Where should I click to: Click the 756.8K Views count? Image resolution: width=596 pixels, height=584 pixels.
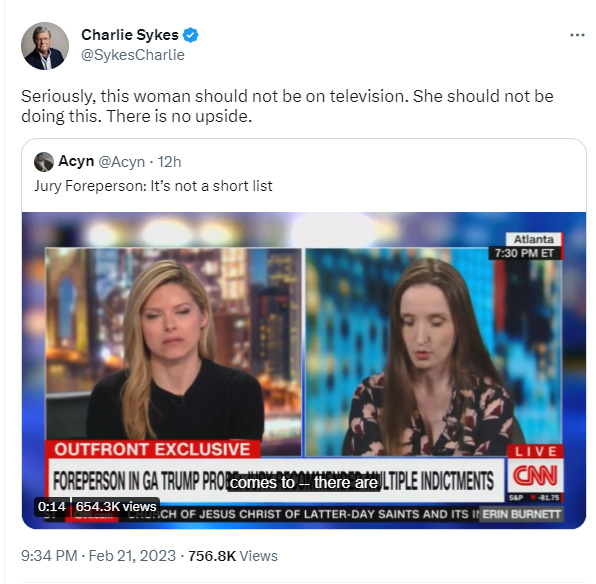click(233, 556)
